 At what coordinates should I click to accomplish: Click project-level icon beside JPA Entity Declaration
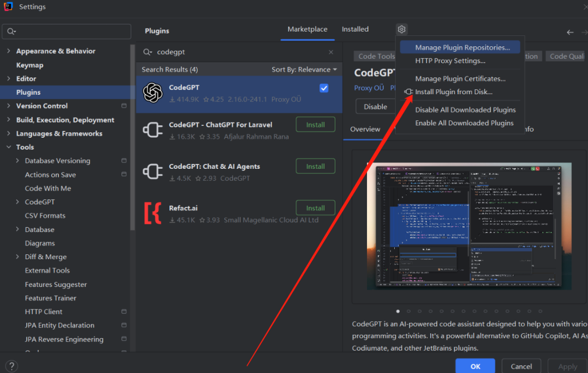pos(124,325)
